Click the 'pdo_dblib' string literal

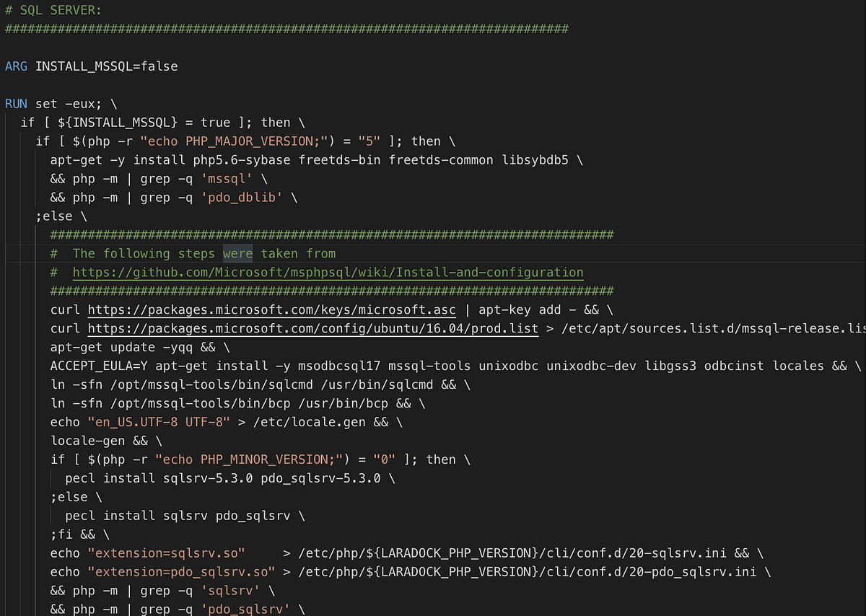pos(242,197)
